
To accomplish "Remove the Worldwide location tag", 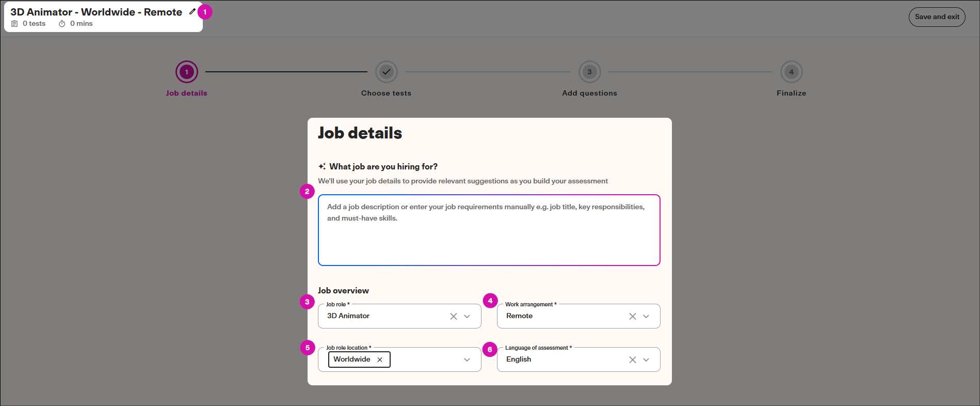I will (380, 360).
